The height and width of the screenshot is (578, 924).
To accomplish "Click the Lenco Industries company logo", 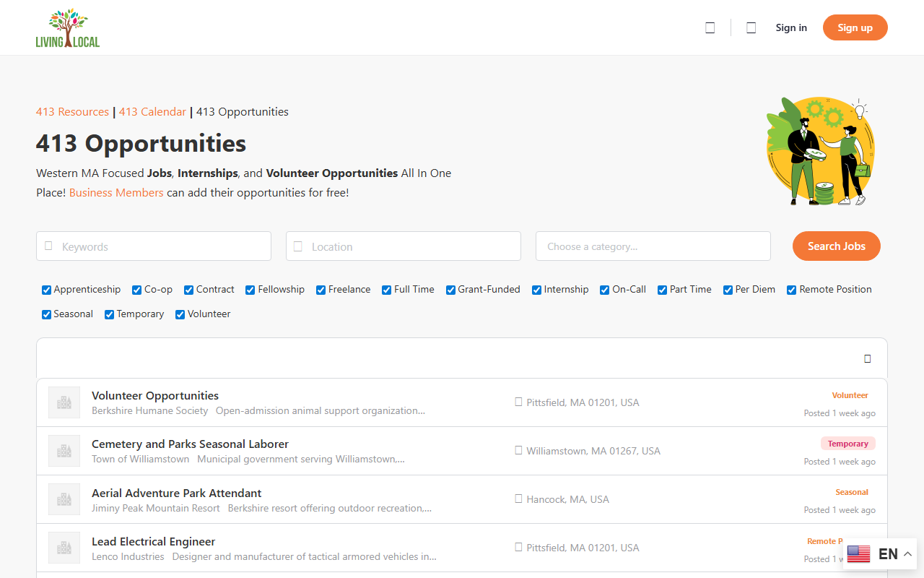I will 64,548.
